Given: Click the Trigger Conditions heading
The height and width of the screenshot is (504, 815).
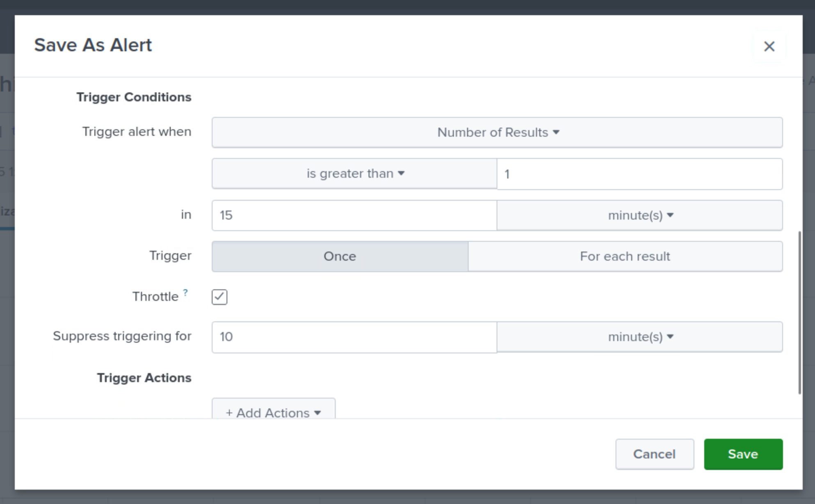Looking at the screenshot, I should pyautogui.click(x=134, y=97).
